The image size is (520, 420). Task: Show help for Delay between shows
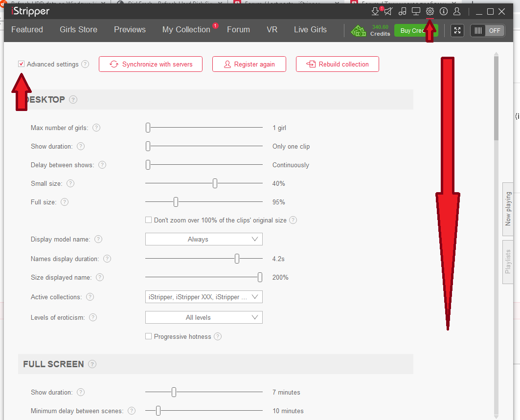102,165
